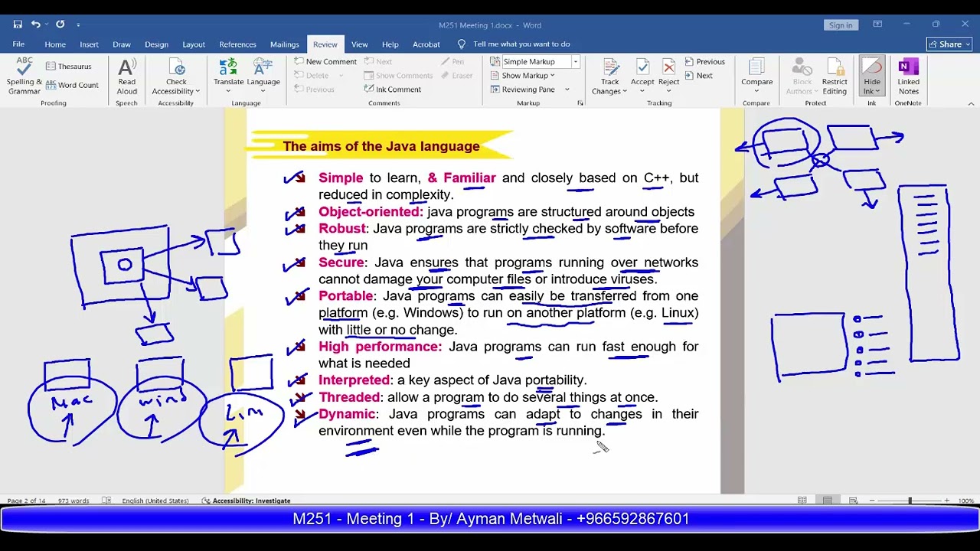Accept the tracked change
The width and height of the screenshot is (980, 551).
642,77
